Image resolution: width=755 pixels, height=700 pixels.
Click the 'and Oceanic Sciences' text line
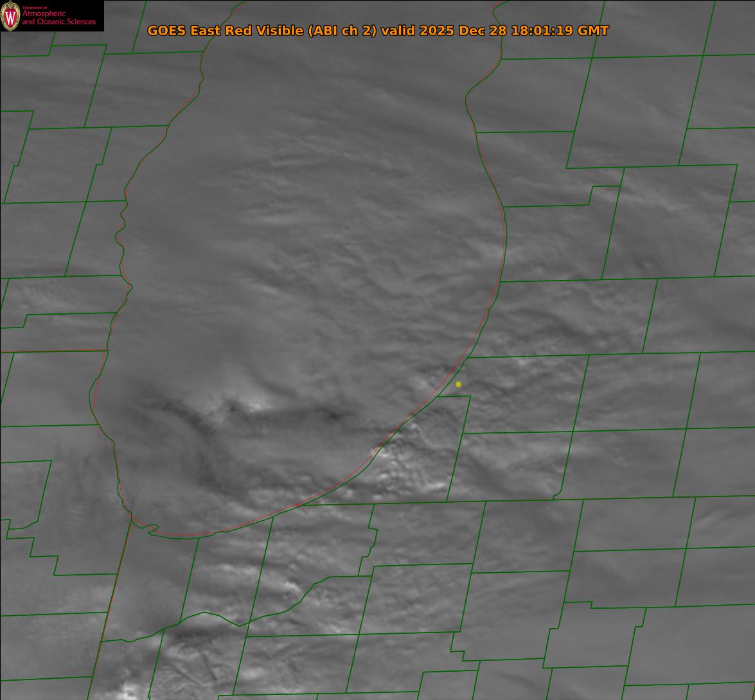58,22
